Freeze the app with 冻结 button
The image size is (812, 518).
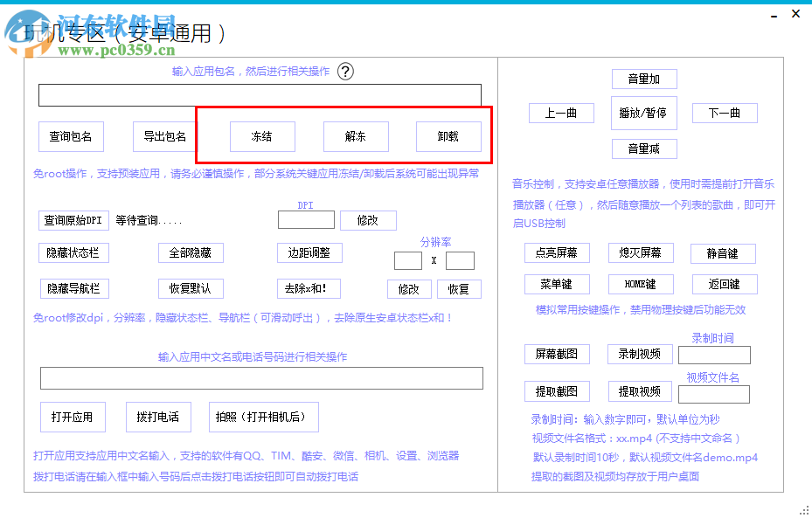tap(262, 136)
